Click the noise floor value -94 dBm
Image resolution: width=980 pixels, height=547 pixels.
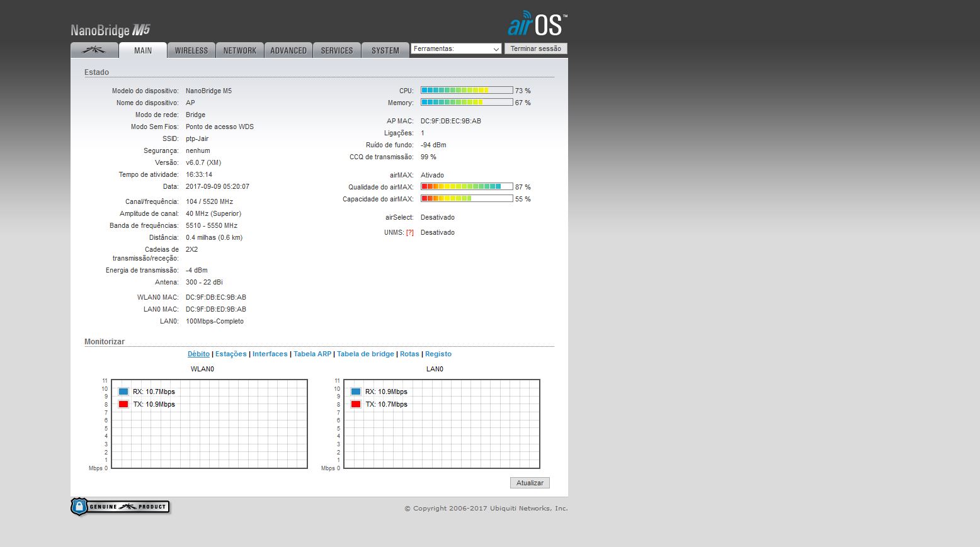click(433, 145)
